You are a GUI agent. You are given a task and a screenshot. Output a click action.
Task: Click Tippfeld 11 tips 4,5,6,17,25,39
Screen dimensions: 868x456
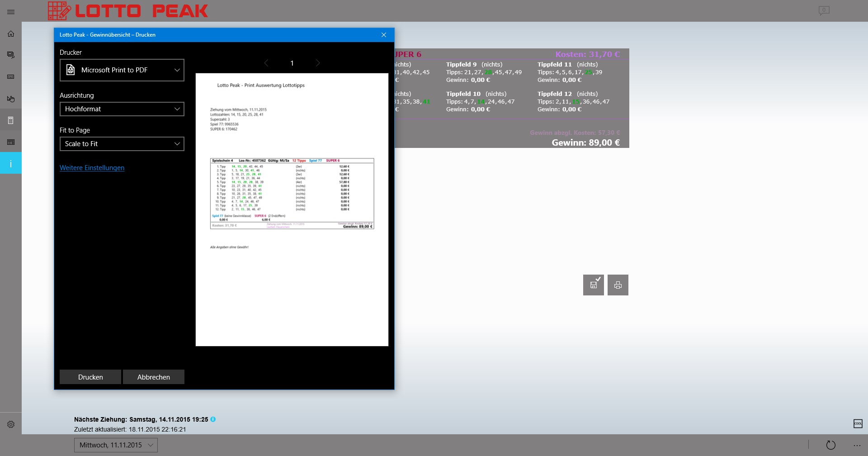570,72
